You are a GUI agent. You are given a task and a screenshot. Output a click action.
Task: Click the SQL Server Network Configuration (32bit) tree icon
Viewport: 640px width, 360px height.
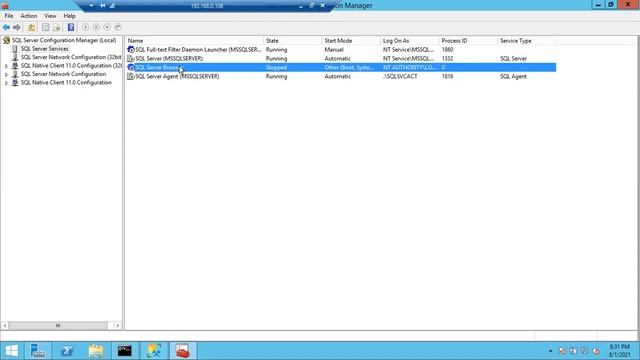pyautogui.click(x=15, y=57)
